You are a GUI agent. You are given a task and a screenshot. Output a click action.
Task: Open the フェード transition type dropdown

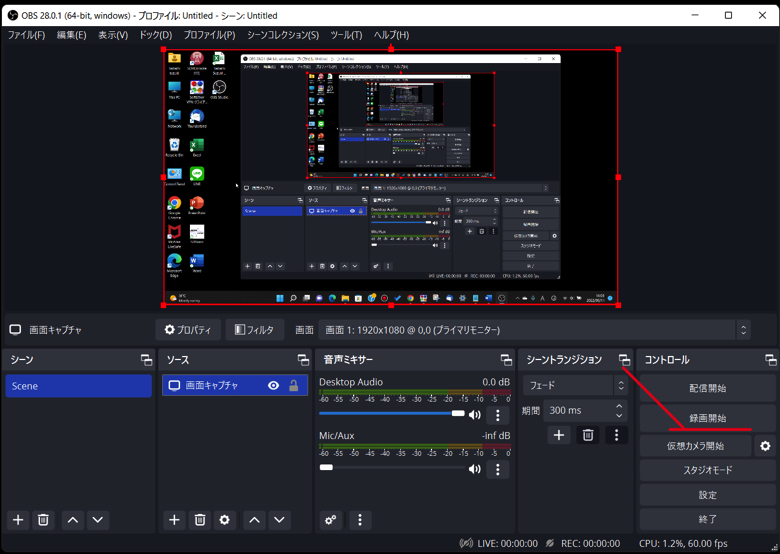575,385
